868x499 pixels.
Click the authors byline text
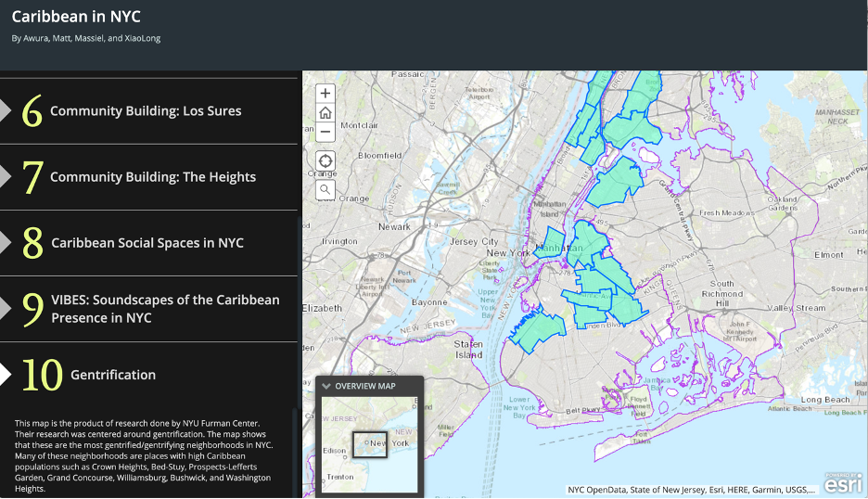[x=86, y=38]
